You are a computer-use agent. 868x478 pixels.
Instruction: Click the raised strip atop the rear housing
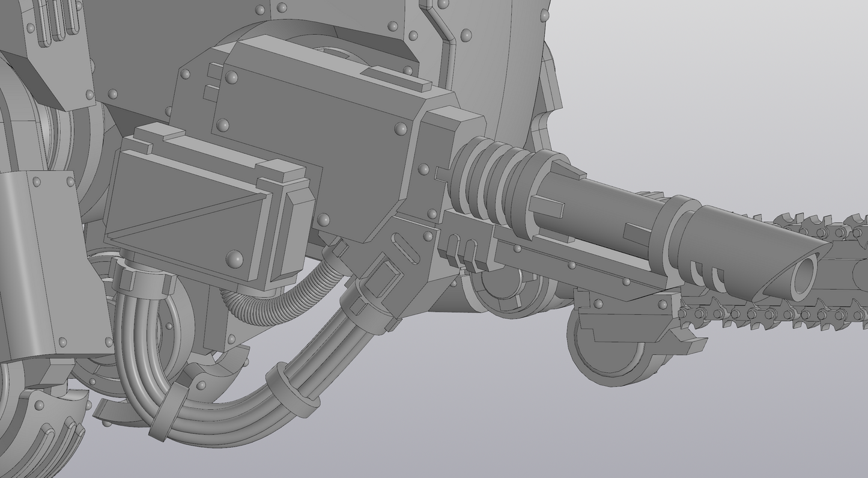pos(396,79)
